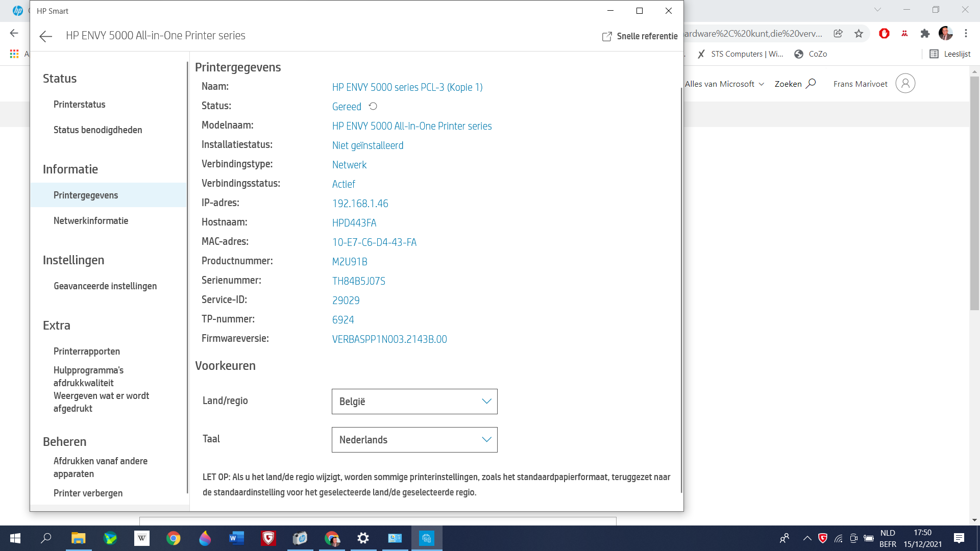Switch to HP Smart taskbar icon
This screenshot has width=980, height=551.
tap(426, 538)
